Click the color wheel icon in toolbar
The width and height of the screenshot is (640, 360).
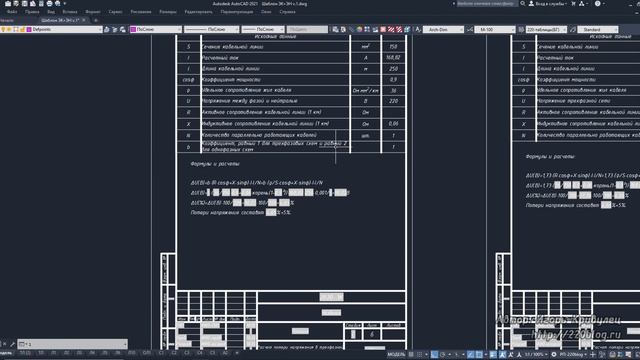[359, 29]
